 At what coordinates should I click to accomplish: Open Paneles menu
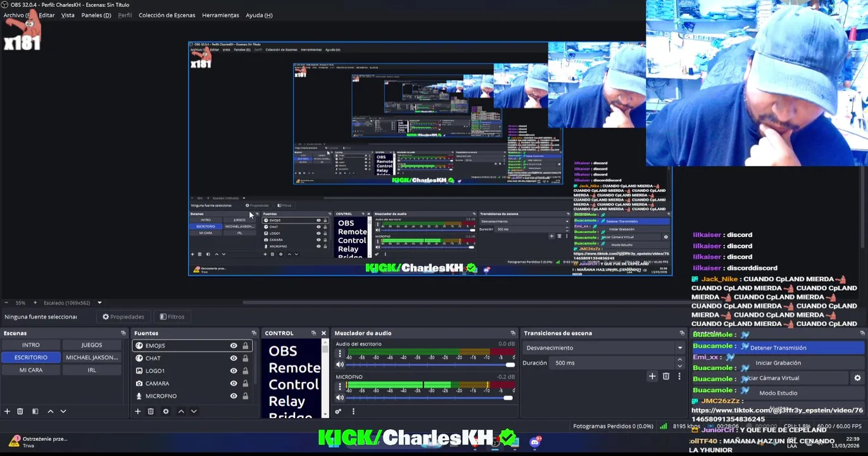[96, 15]
